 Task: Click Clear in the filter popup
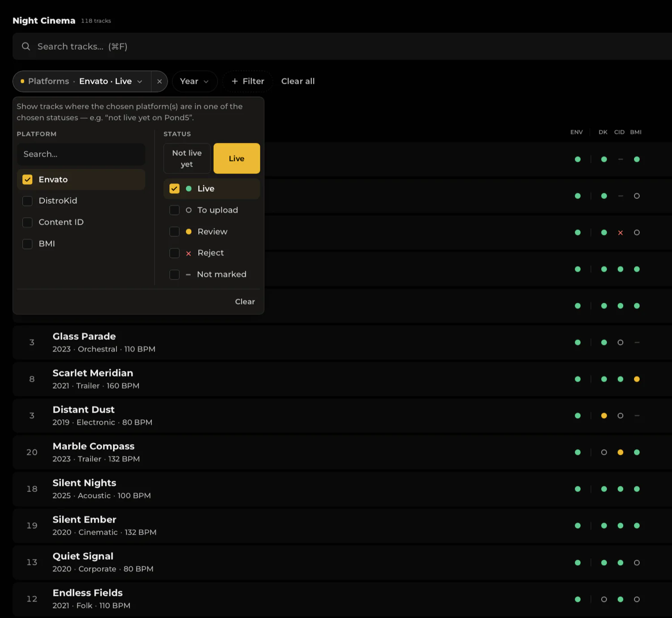pyautogui.click(x=245, y=302)
